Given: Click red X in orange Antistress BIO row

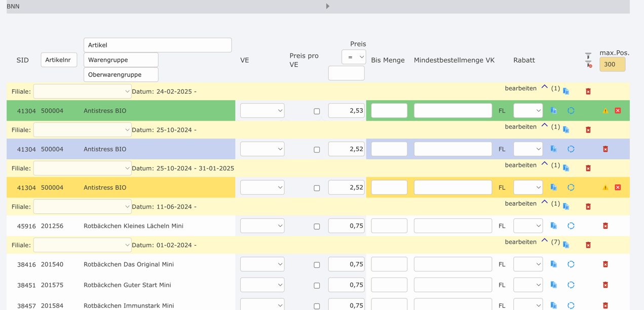Looking at the screenshot, I should [618, 187].
